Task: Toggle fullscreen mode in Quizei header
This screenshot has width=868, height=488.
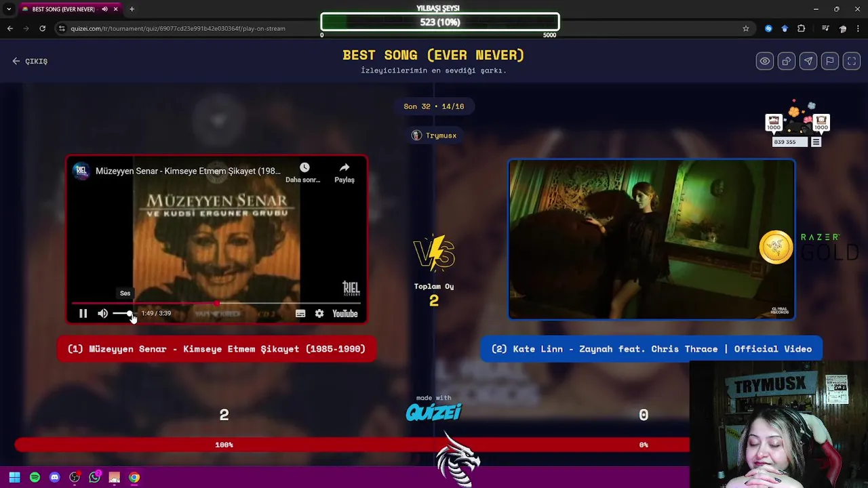Action: (851, 61)
